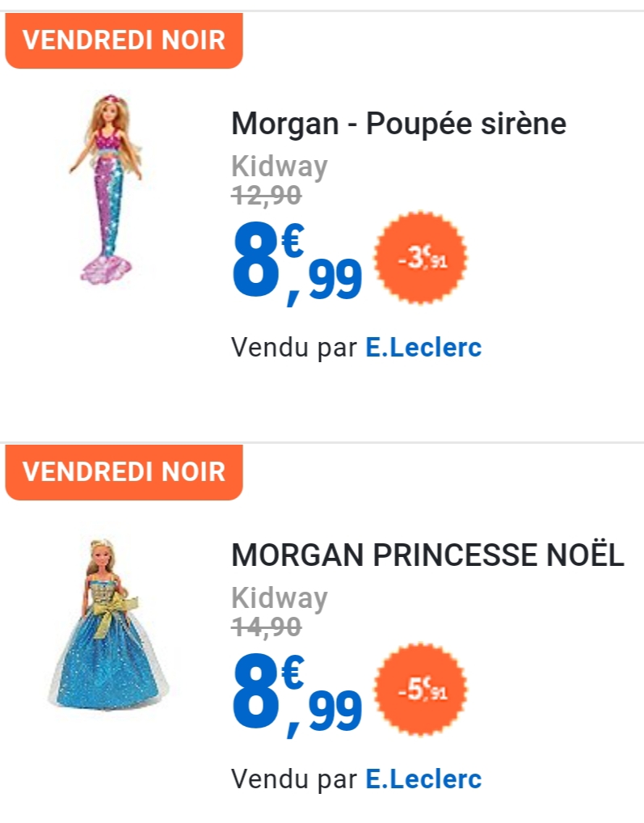Click the euro symbol on mermaid doll price
Image resolution: width=644 pixels, height=823 pixels.
coord(292,239)
